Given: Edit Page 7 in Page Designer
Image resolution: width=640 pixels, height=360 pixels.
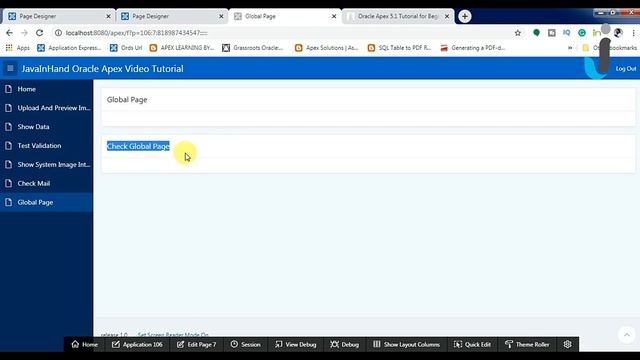Looking at the screenshot, I should [196, 344].
